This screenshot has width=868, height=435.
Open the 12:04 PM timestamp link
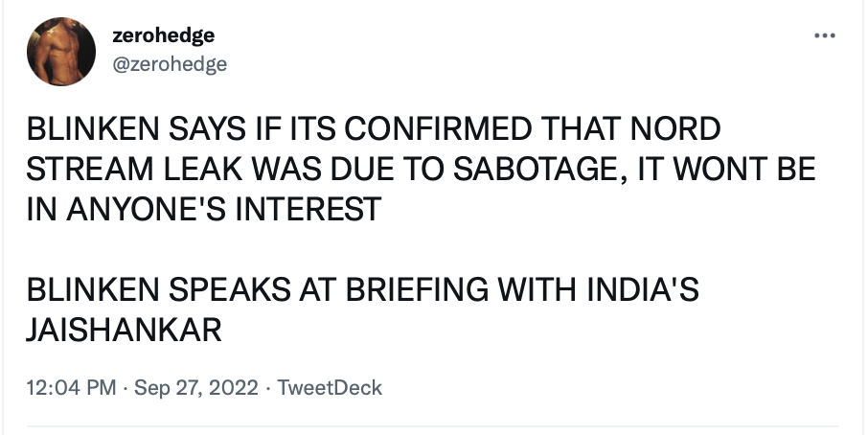coord(72,387)
